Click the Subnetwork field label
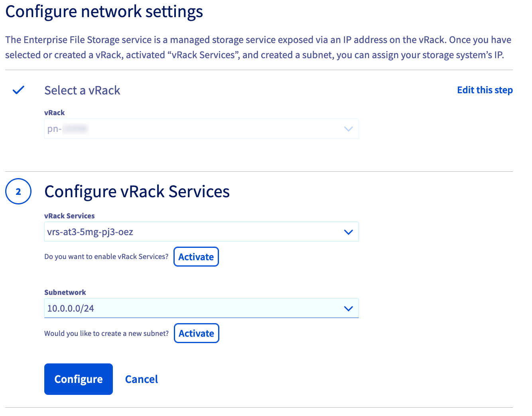Viewport: 532px width, 416px height. 65,292
